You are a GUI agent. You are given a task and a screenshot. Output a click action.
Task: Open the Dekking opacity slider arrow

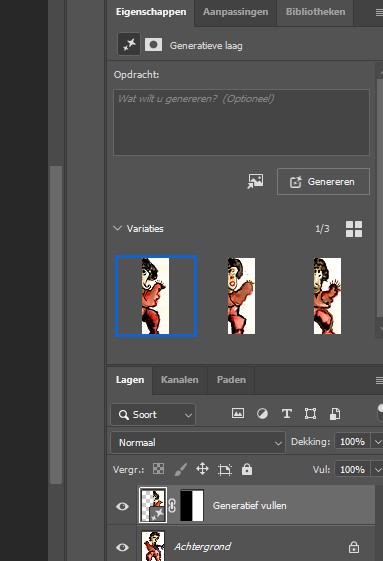pyautogui.click(x=378, y=442)
